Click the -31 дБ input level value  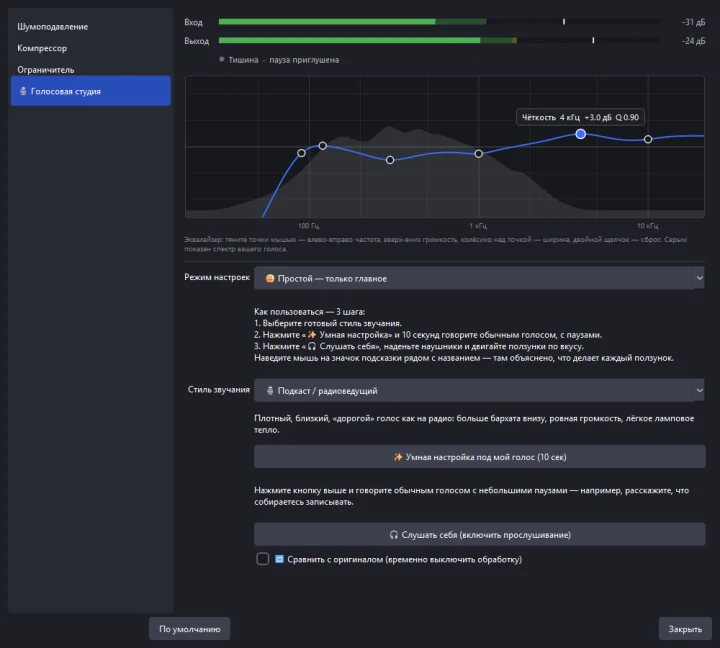(x=693, y=22)
